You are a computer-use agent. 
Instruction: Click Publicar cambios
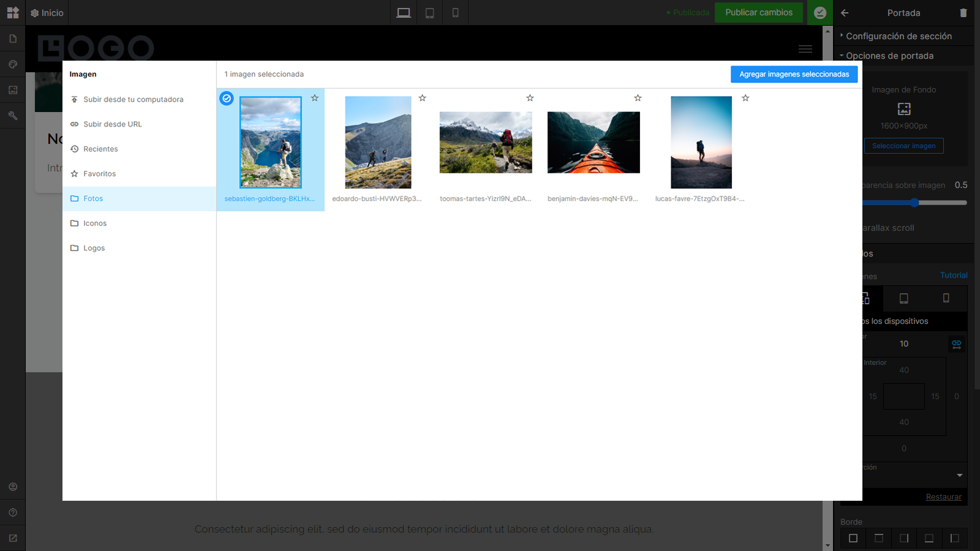[x=759, y=12]
